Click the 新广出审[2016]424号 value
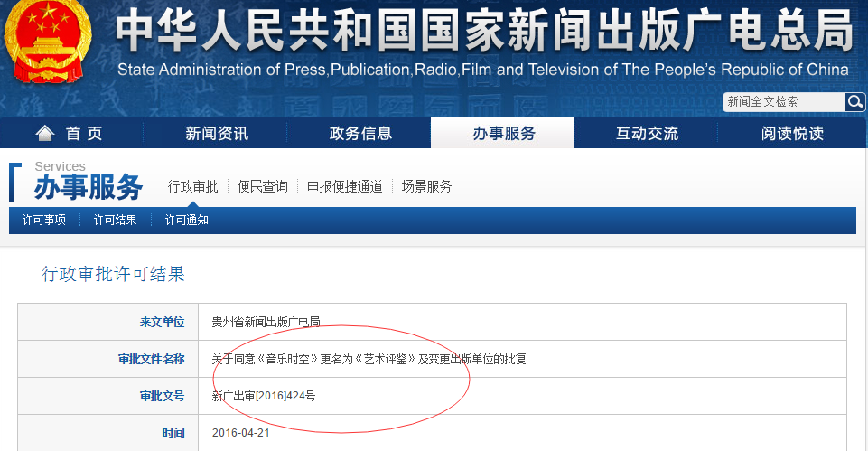Screen dimensions: 868x451 click(264, 396)
